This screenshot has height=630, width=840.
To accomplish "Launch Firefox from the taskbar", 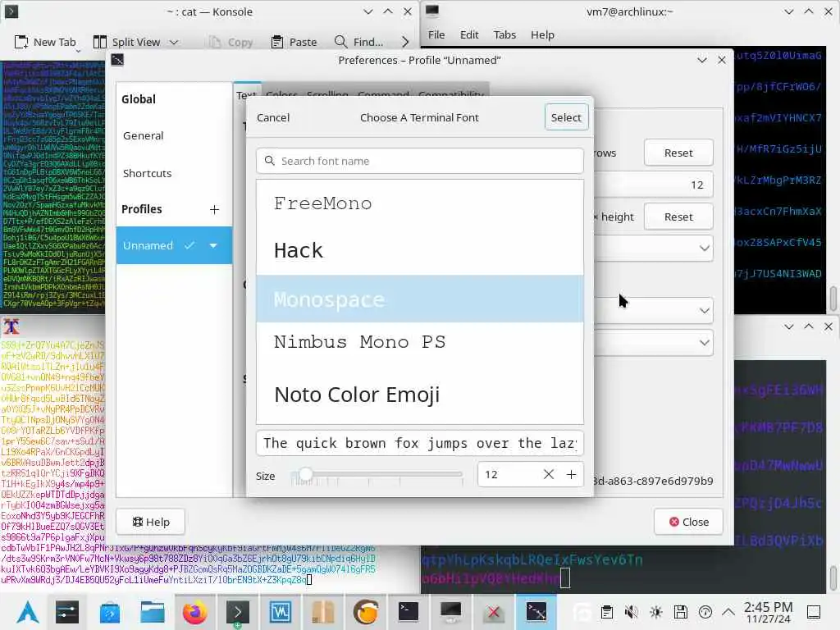I will click(195, 612).
